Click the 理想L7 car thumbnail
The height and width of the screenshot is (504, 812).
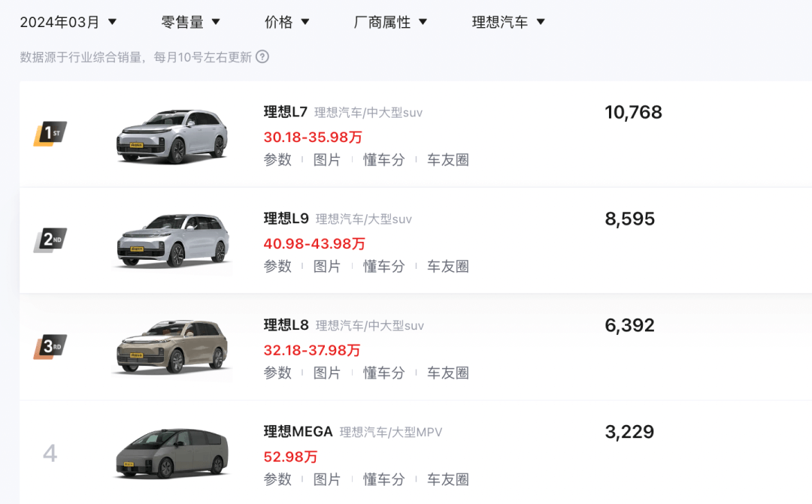[172, 136]
